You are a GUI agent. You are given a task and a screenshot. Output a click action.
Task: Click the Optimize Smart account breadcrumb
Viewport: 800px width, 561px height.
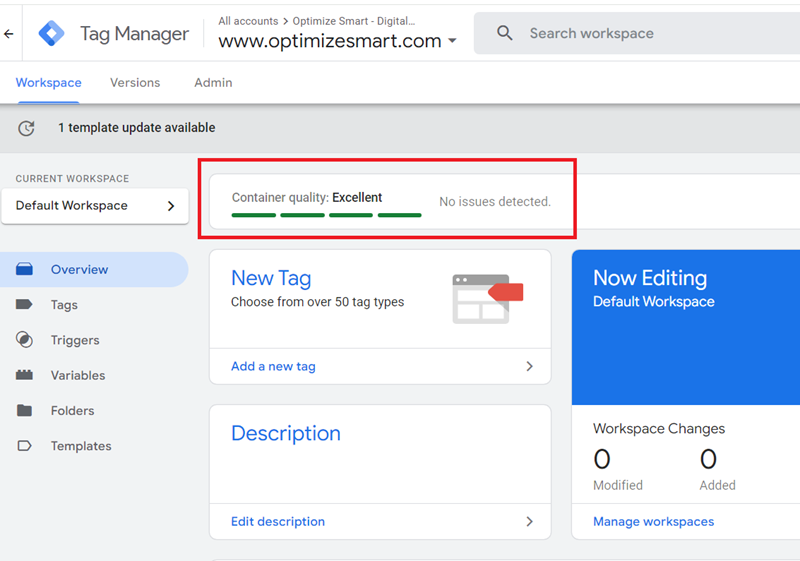click(354, 21)
